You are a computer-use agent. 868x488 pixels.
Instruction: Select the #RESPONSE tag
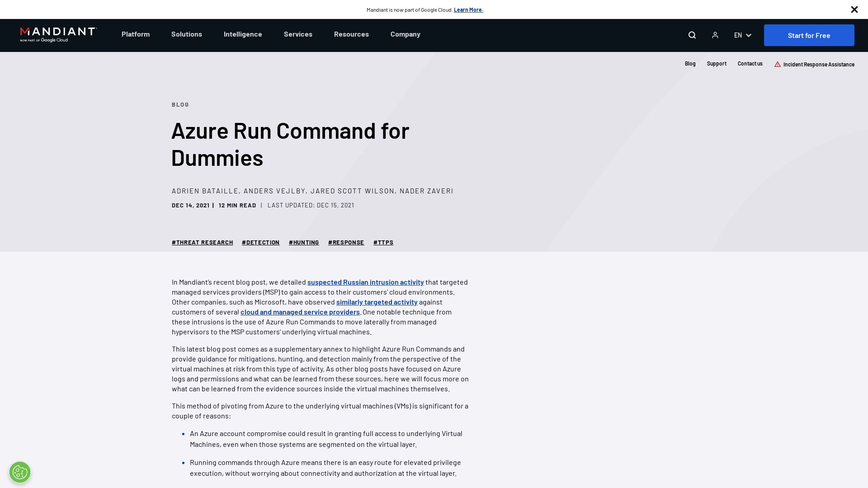click(346, 243)
